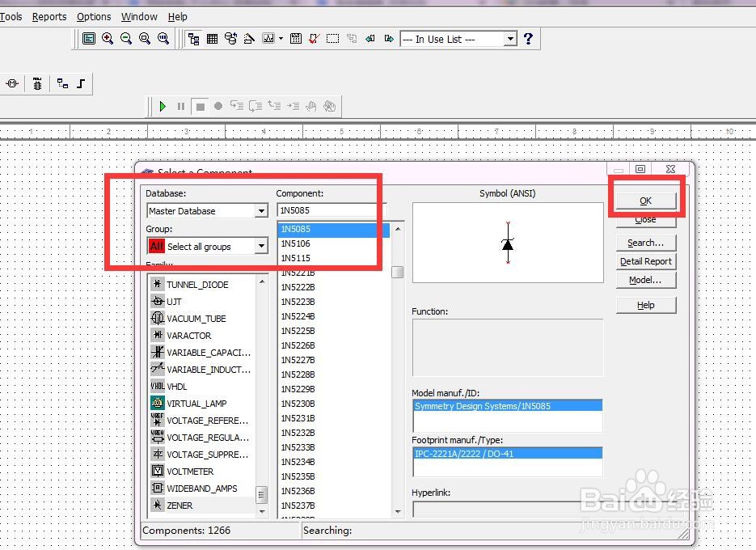The width and height of the screenshot is (756, 550).
Task: Click the dialog Help button
Action: coord(646,305)
